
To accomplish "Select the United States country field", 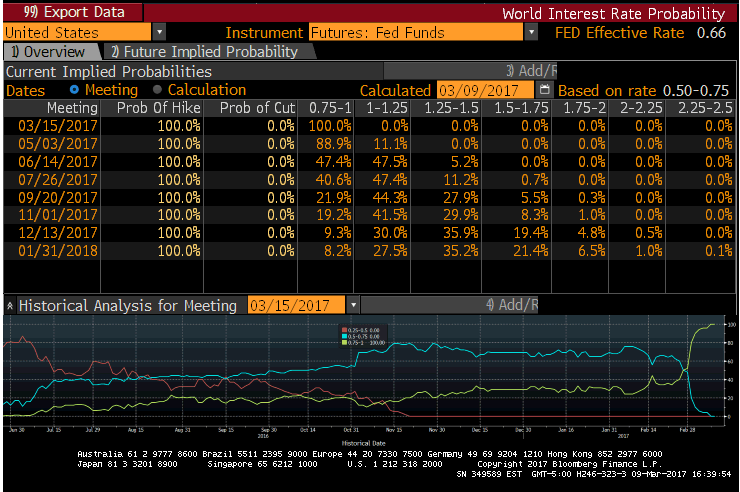I will (77, 33).
